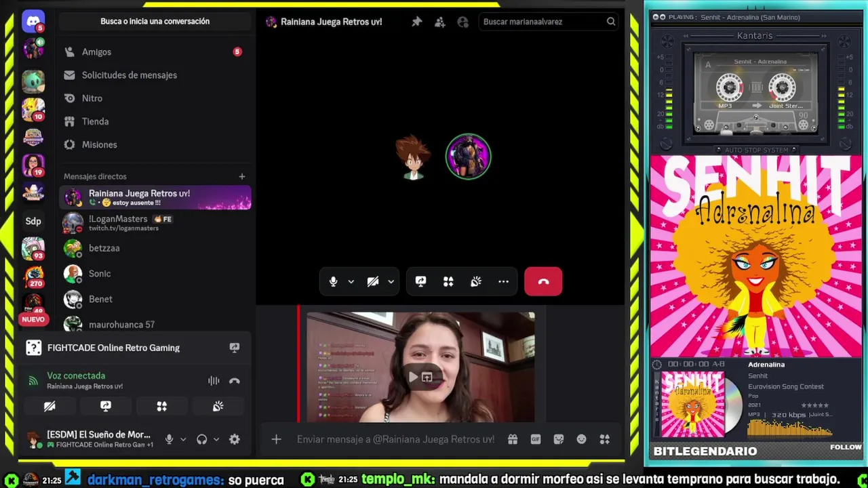Image resolution: width=868 pixels, height=488 pixels.
Task: Toggle camera in the voice panel
Action: pyautogui.click(x=50, y=406)
